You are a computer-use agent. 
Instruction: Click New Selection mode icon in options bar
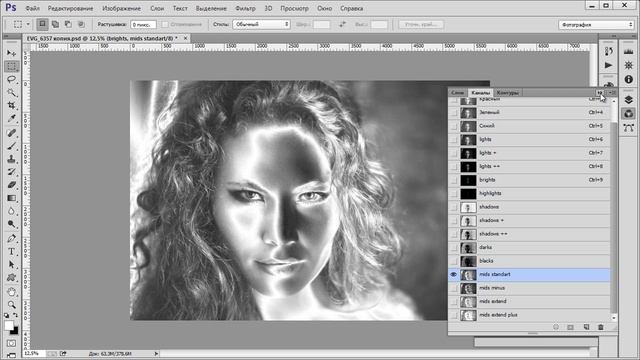(42, 24)
